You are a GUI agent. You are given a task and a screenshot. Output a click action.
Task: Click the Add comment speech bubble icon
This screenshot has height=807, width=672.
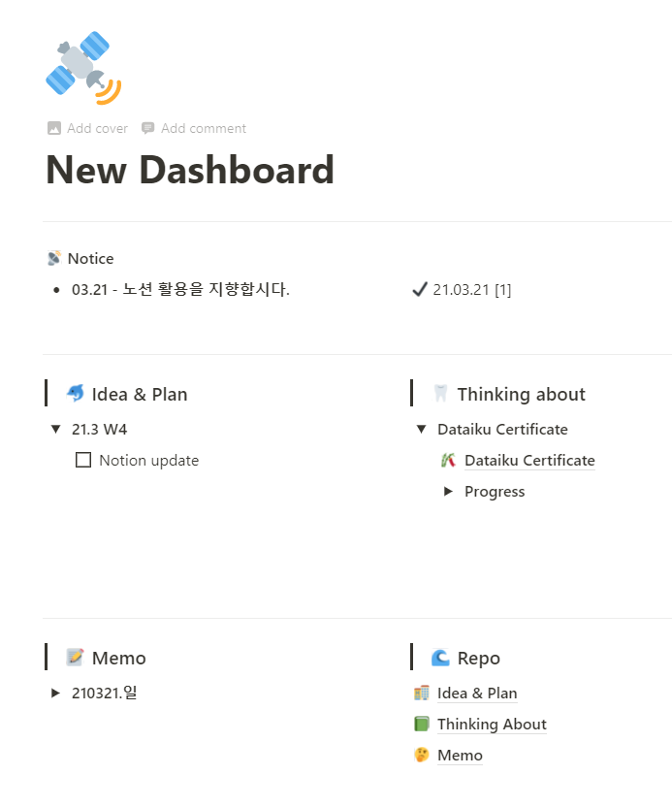tap(147, 128)
